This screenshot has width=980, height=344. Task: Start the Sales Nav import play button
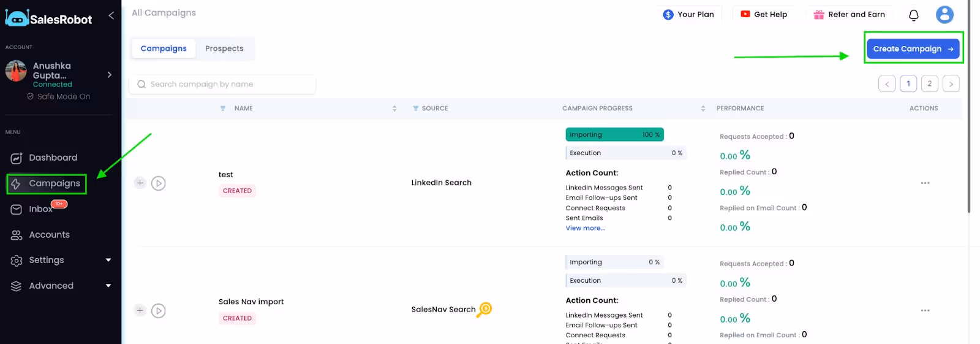click(x=159, y=311)
